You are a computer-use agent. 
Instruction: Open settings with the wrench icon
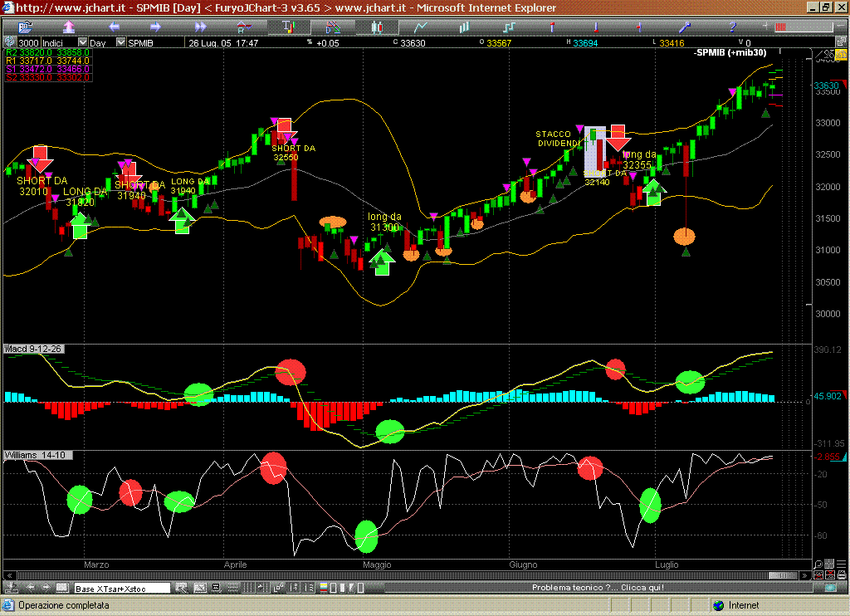pyautogui.click(x=686, y=27)
